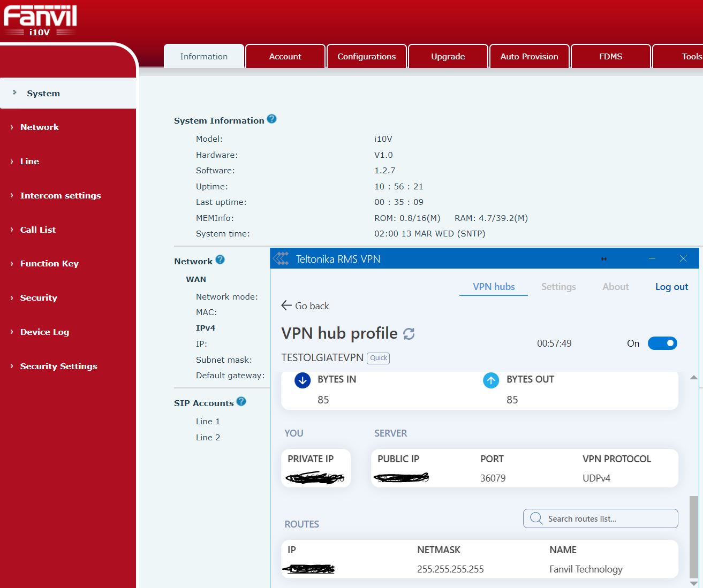Switch to Auto Provision tab
This screenshot has height=588, width=703.
tap(530, 56)
